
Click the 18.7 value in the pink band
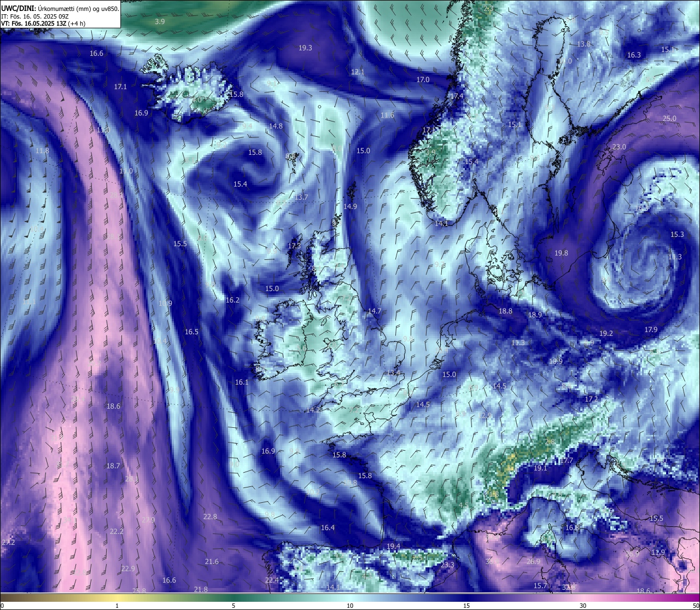pyautogui.click(x=113, y=466)
